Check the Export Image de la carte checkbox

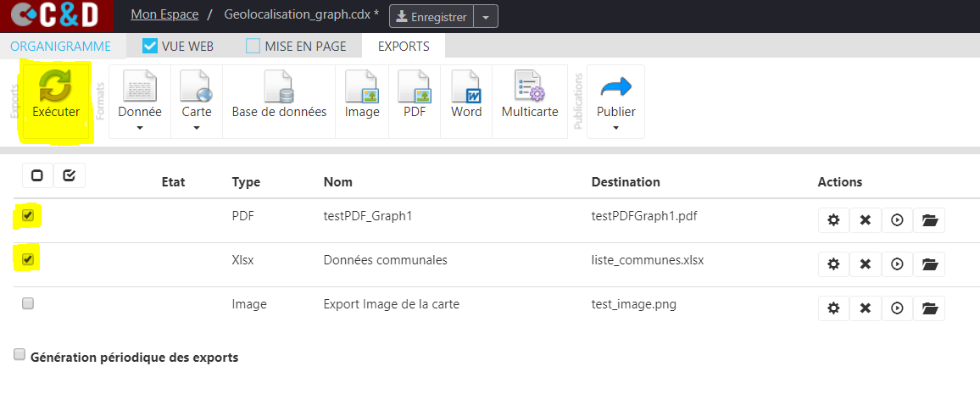click(27, 303)
